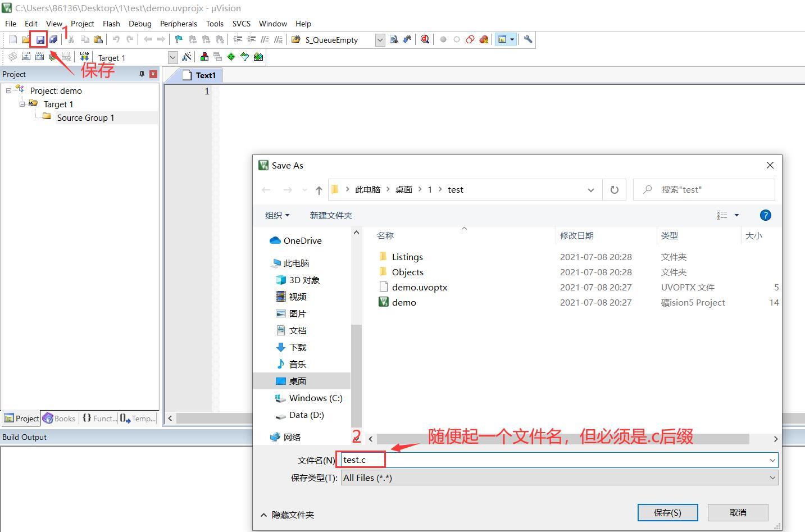
Task: Open Save As dialog help icon
Action: coord(765,215)
